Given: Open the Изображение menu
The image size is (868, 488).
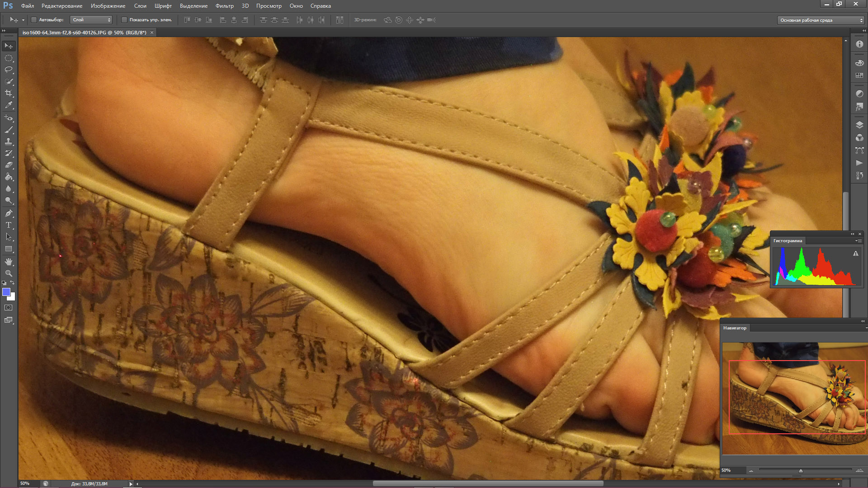Looking at the screenshot, I should [108, 6].
